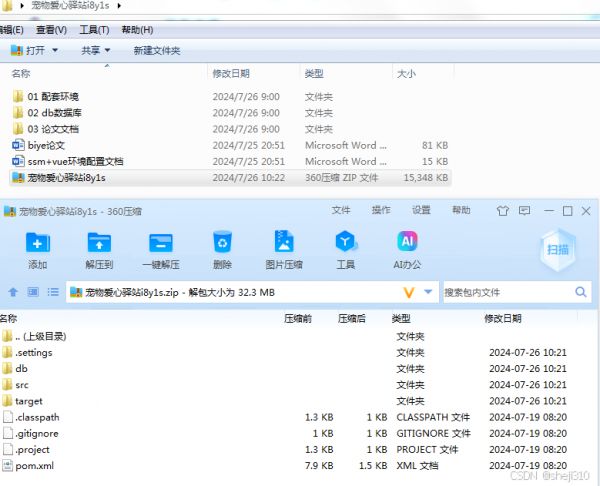
Task: Select the pom.xml file in archive
Action: click(x=28, y=466)
